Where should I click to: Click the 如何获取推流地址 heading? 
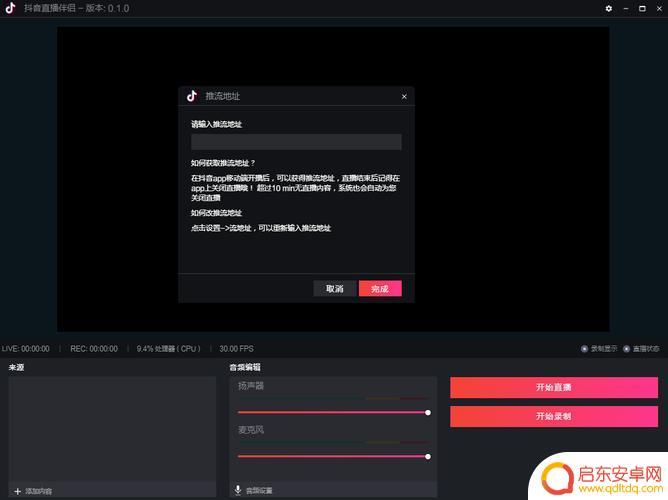click(223, 163)
